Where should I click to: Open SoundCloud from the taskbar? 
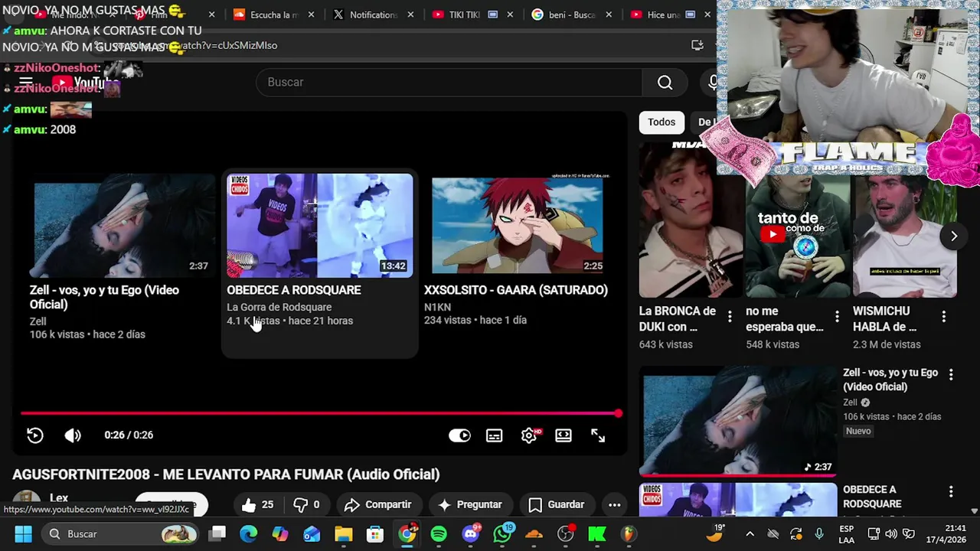tap(534, 533)
